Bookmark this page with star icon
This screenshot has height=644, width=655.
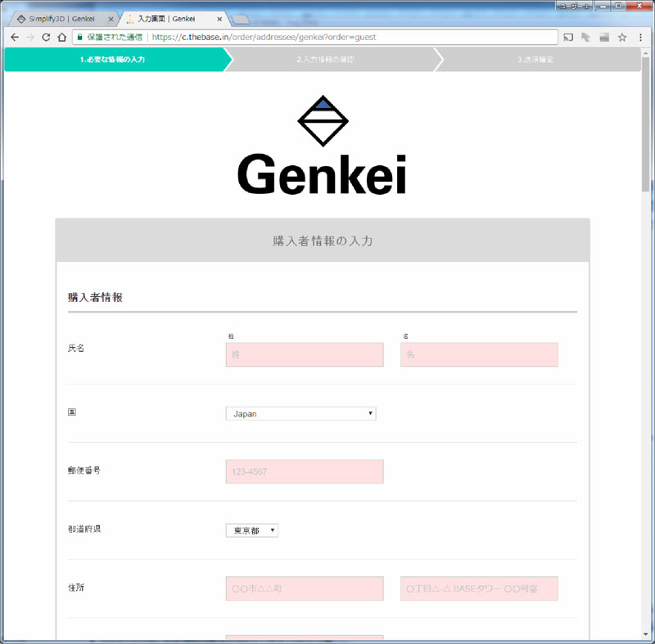(x=622, y=37)
